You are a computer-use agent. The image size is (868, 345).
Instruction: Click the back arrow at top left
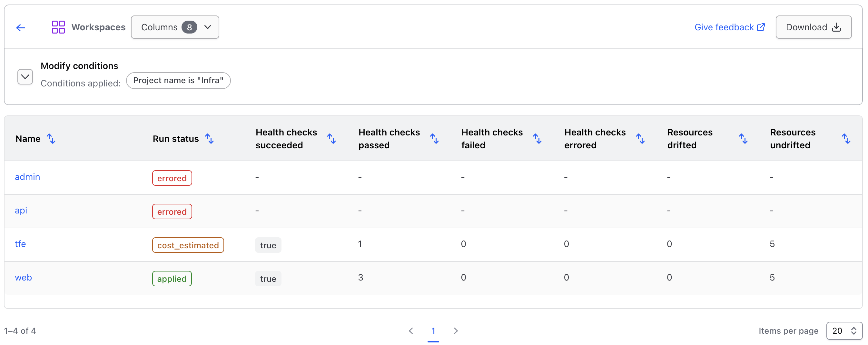21,27
